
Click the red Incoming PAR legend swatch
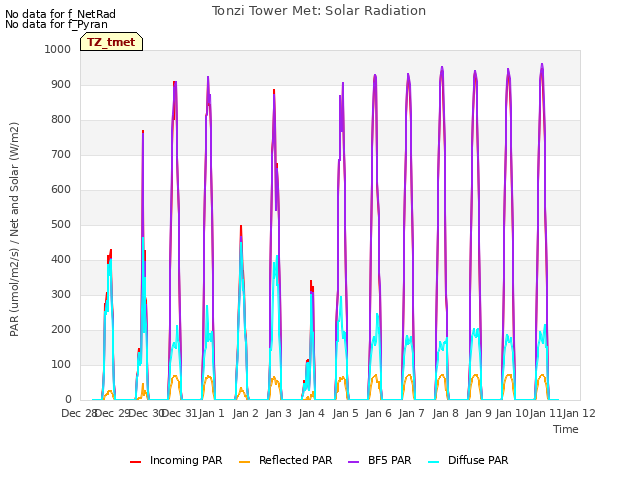(x=136, y=462)
